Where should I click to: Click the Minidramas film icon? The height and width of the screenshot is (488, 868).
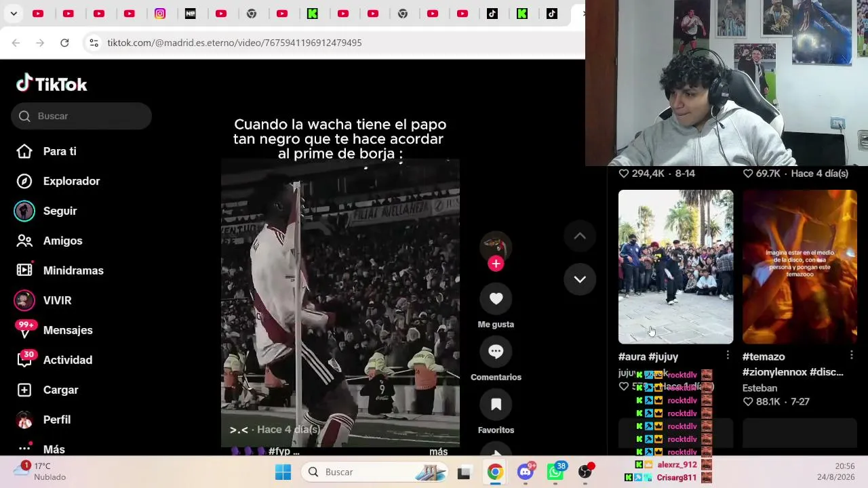click(x=24, y=270)
